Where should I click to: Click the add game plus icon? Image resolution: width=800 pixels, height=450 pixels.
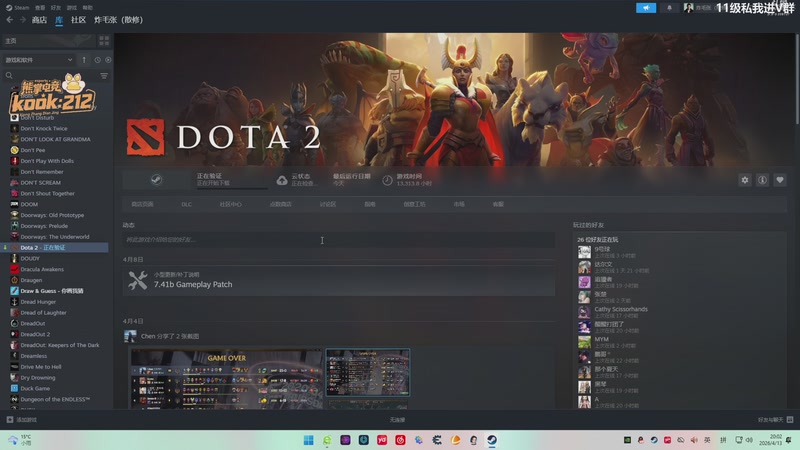click(x=10, y=419)
